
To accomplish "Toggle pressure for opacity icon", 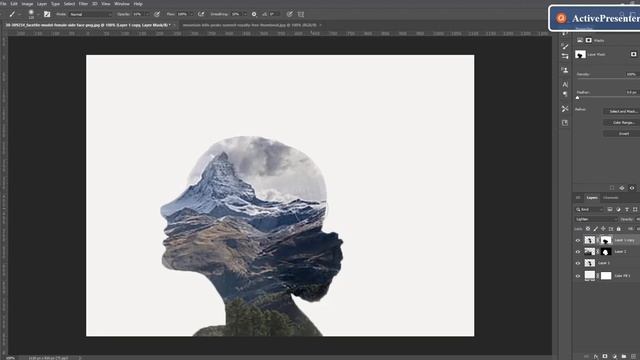I will tap(157, 14).
